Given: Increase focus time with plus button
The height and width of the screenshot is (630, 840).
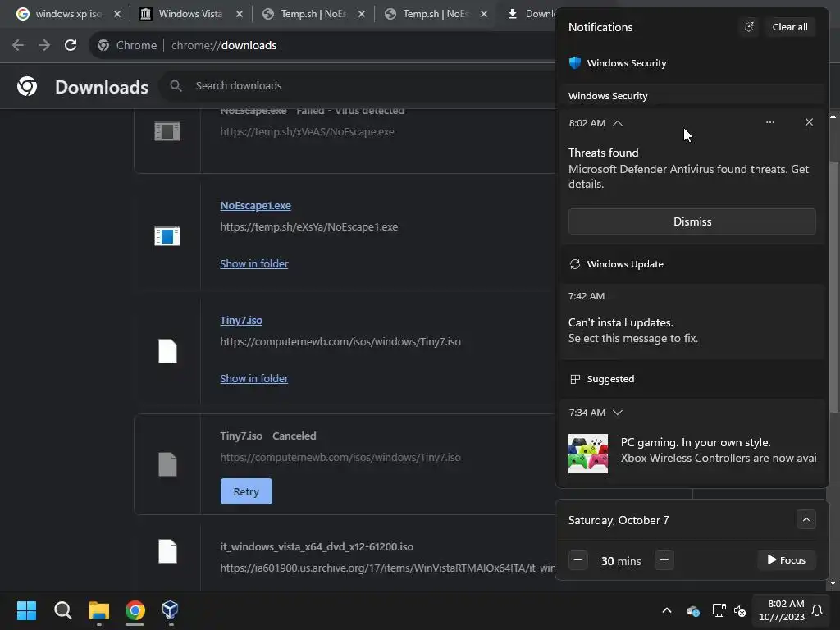Looking at the screenshot, I should point(664,560).
